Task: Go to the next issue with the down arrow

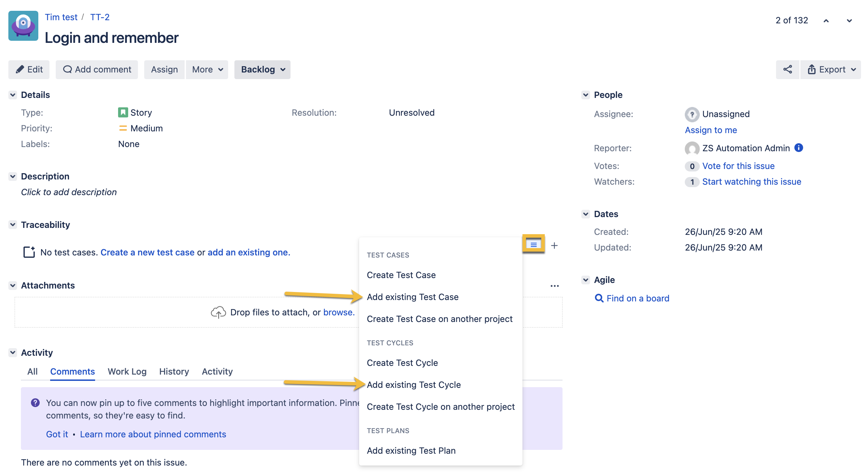Action: click(849, 21)
